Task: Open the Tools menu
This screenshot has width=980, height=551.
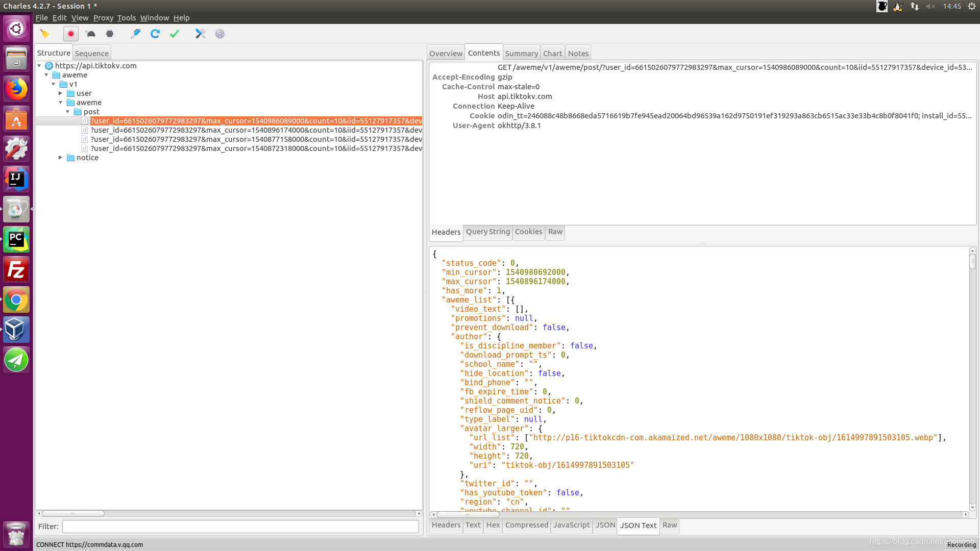Action: [x=127, y=18]
